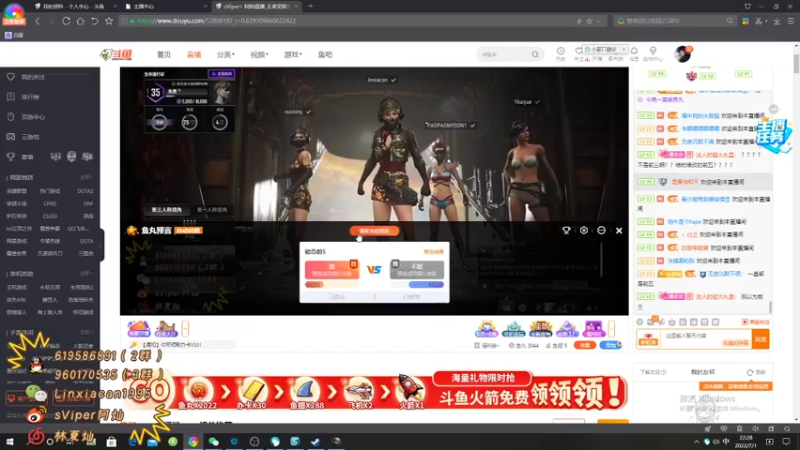The image size is (800, 450).
Task: Click the smiley icon in prediction panel
Action: click(x=602, y=231)
